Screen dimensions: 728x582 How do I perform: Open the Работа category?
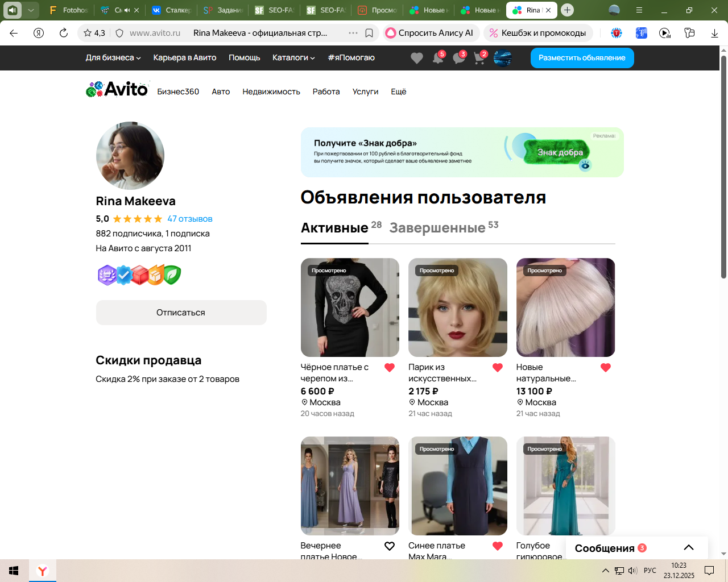[x=326, y=92]
